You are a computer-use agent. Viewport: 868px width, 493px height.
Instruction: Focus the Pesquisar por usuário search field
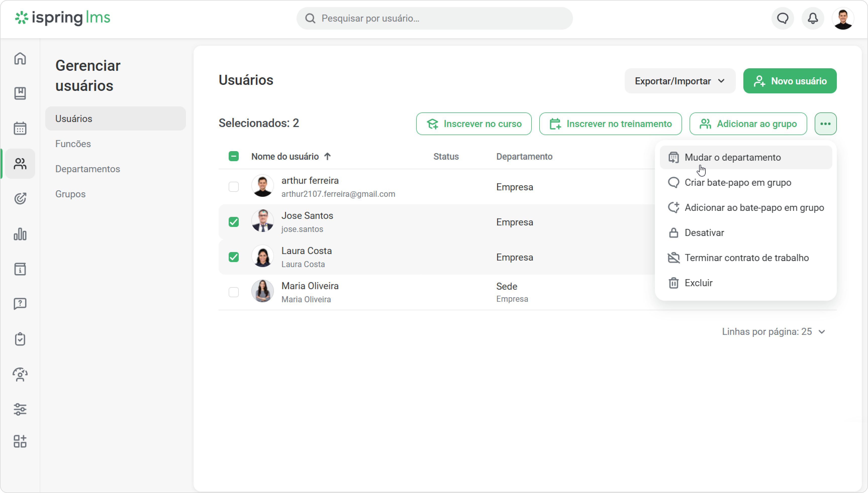coord(435,18)
